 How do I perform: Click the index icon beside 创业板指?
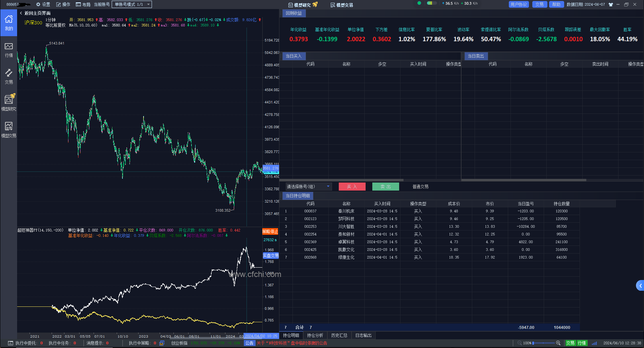click(162, 343)
